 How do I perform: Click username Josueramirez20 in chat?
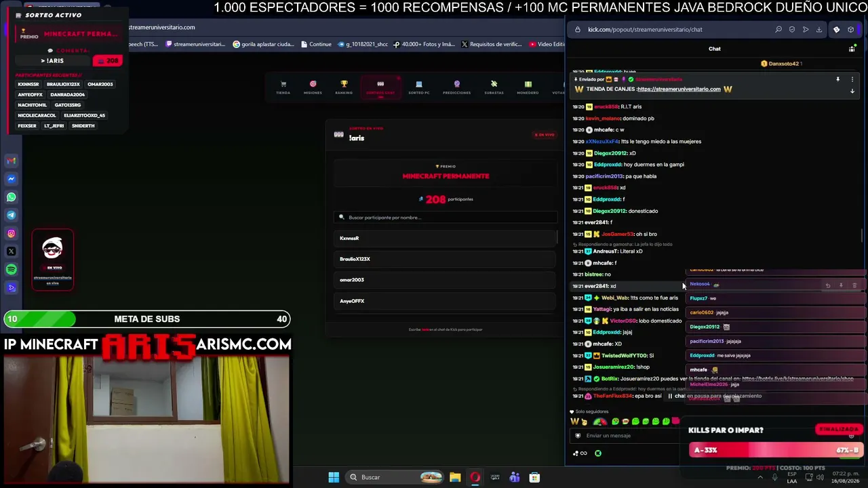tap(614, 367)
